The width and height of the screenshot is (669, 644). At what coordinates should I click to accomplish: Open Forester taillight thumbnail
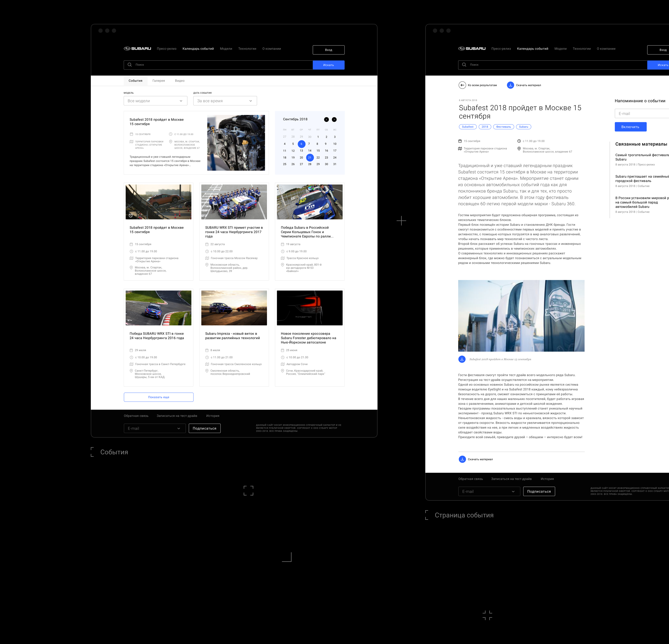310,308
